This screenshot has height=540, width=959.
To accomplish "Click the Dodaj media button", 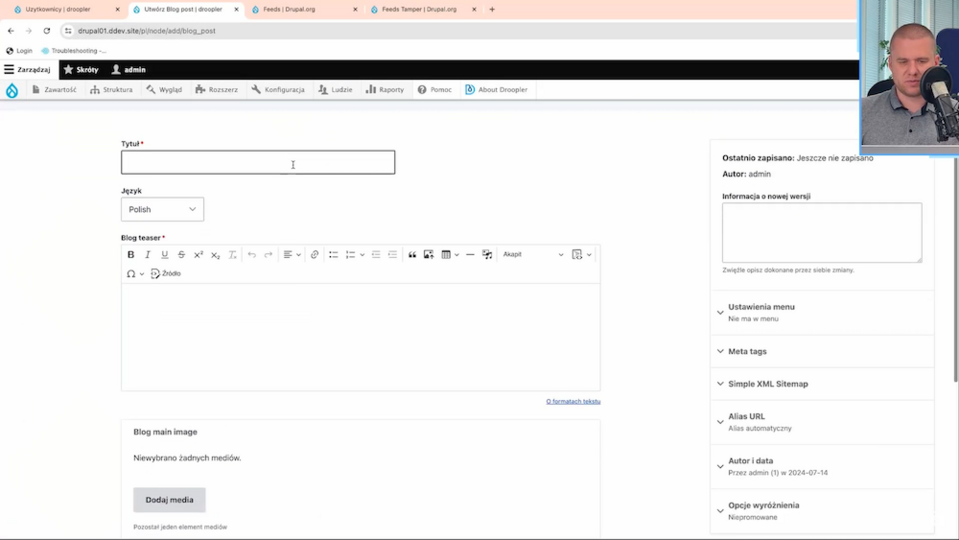I will [169, 500].
